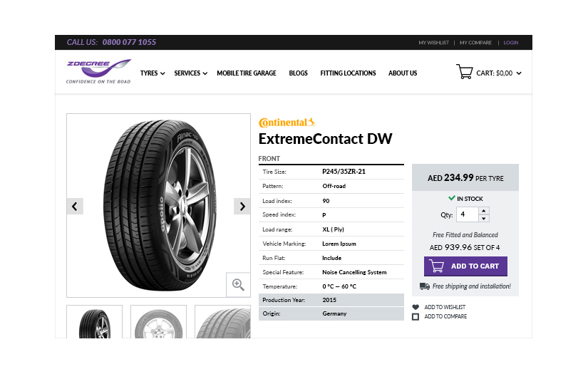Click the Origin Germany value
Screen dimensions: 588x374
(x=334, y=313)
